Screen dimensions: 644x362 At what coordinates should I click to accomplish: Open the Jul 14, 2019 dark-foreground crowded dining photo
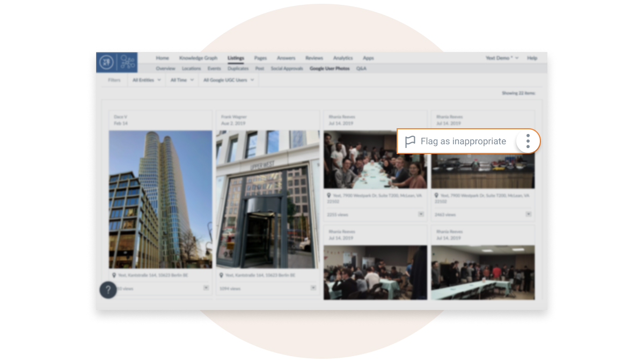coord(375,272)
